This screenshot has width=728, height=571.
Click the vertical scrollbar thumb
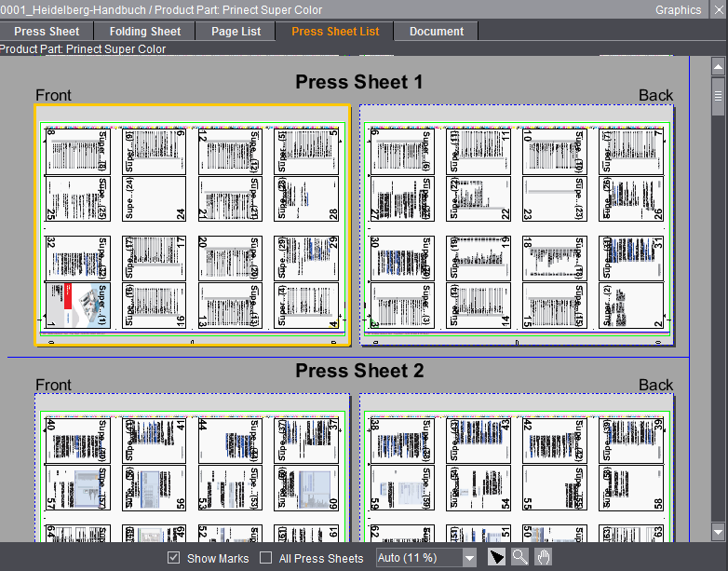718,96
